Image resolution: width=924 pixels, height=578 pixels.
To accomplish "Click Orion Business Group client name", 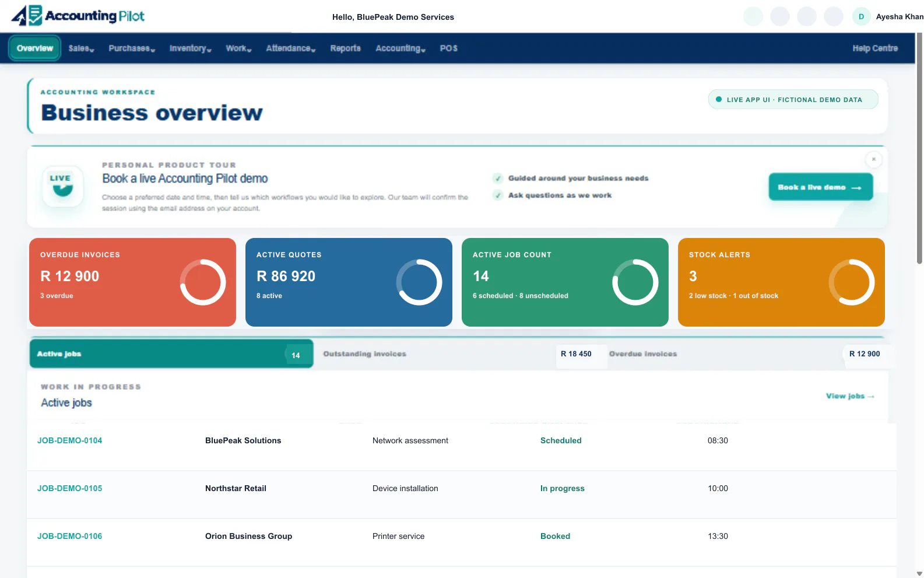I will (248, 536).
